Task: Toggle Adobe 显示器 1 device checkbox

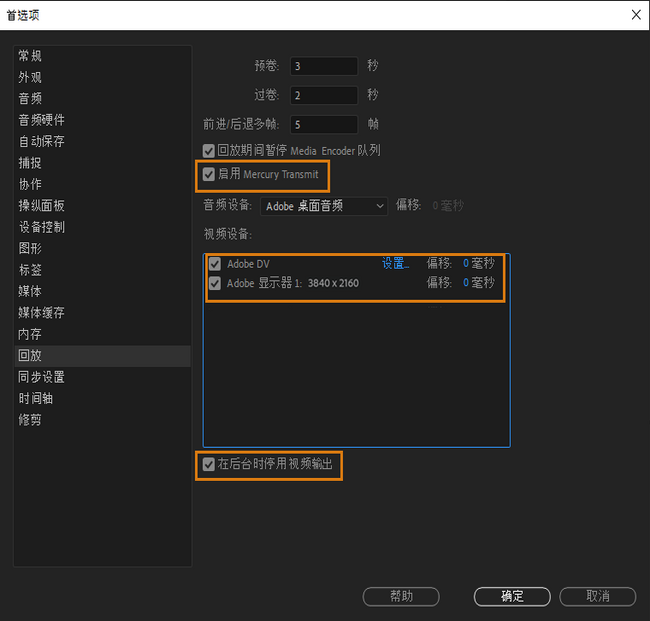Action: tap(215, 283)
